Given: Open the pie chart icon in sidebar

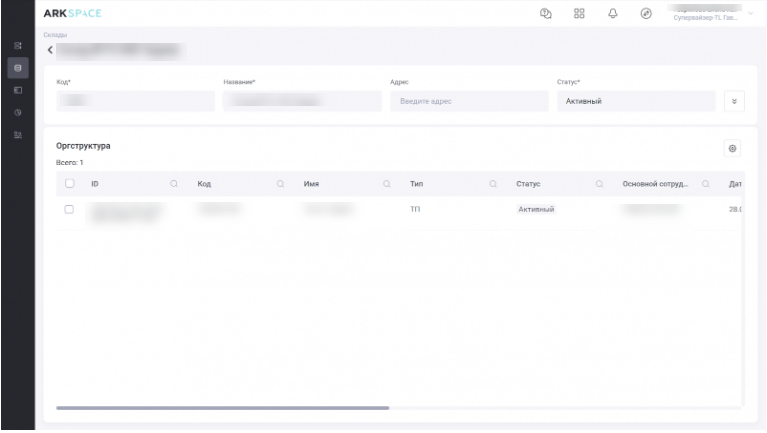Looking at the screenshot, I should click(17, 112).
